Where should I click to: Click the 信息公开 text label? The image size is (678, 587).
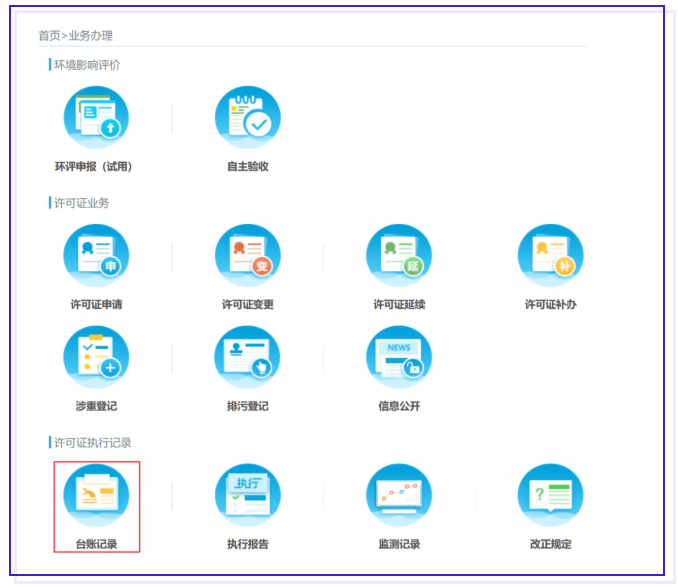399,407
